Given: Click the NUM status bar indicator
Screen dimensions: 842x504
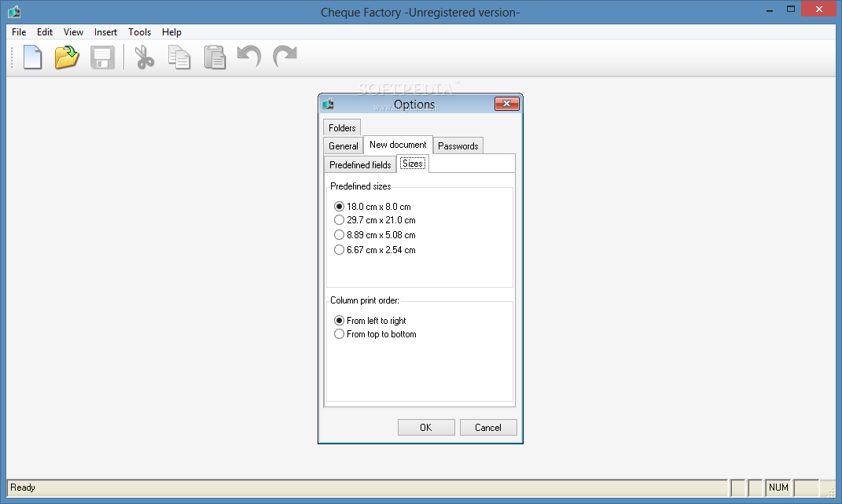Looking at the screenshot, I should click(778, 487).
